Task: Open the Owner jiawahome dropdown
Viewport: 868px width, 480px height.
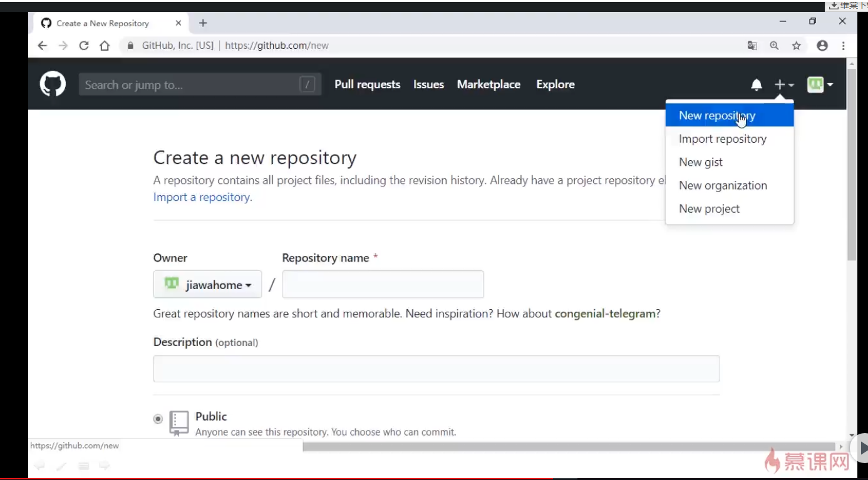Action: point(207,285)
